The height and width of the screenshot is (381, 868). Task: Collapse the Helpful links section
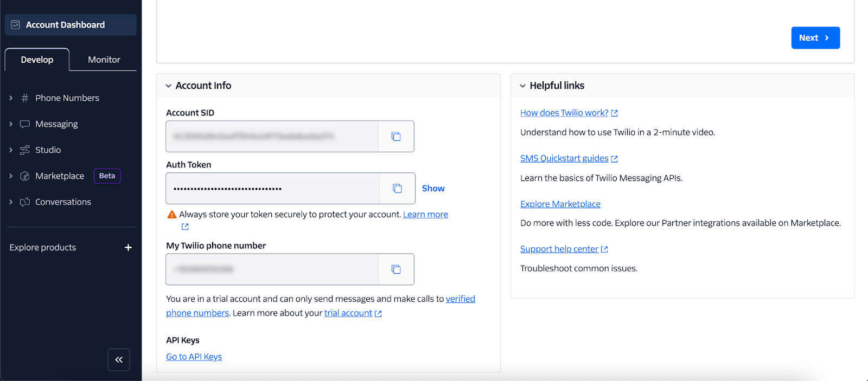click(x=523, y=86)
